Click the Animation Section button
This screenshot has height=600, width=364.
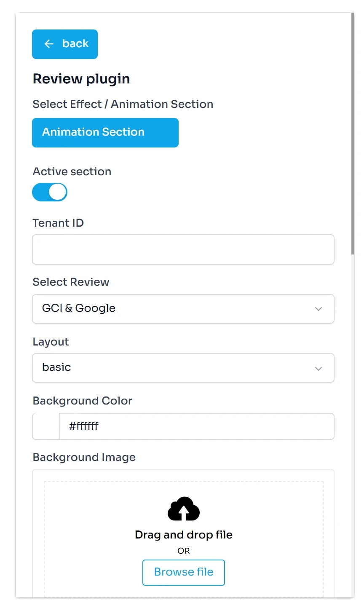click(x=105, y=133)
